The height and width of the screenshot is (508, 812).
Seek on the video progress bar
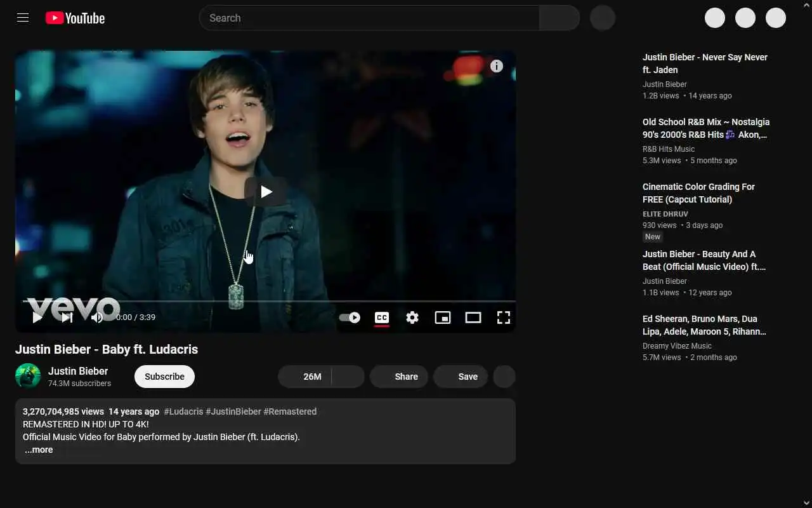(x=269, y=301)
